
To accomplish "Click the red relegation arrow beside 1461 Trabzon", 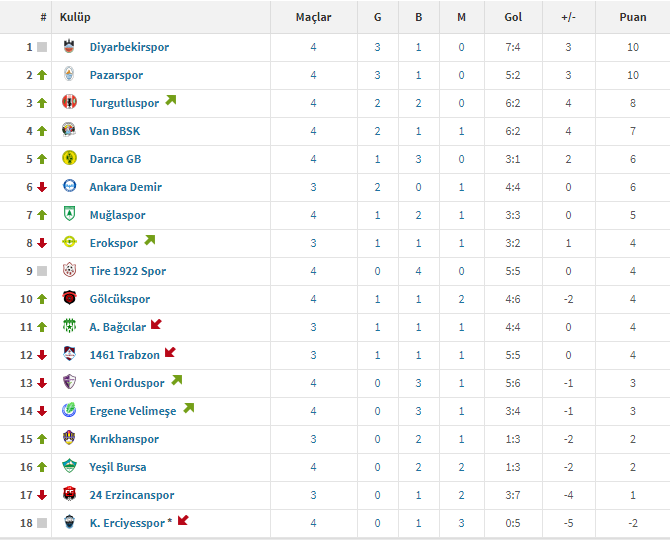I will pos(170,352).
